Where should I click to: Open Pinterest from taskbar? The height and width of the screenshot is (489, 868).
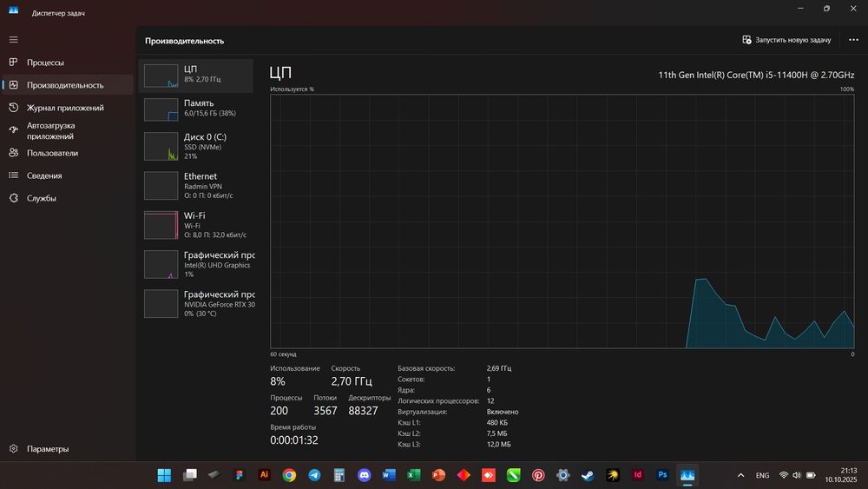pyautogui.click(x=538, y=475)
